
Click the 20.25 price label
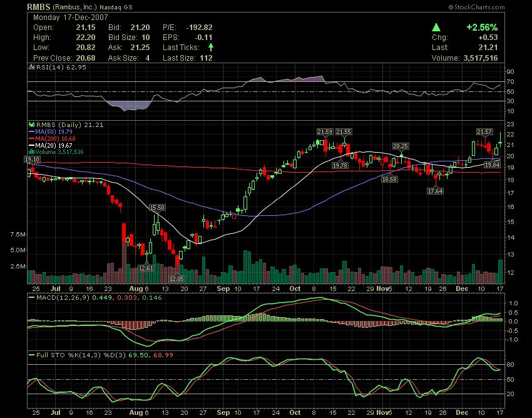[401, 146]
